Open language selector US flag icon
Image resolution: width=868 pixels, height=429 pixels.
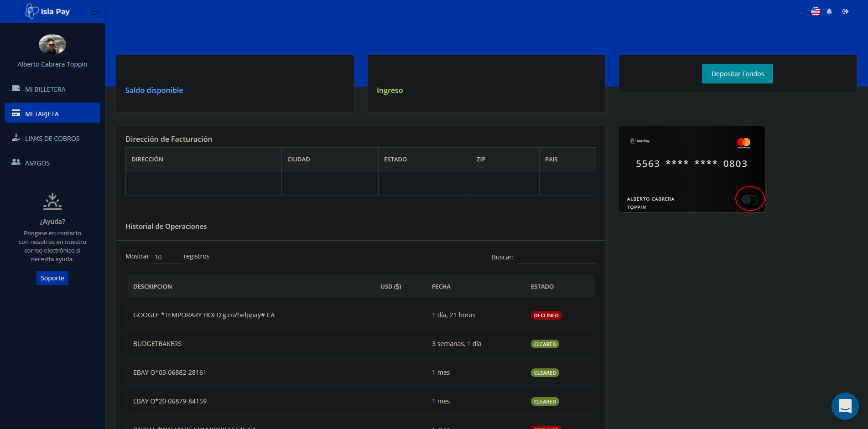tap(816, 11)
